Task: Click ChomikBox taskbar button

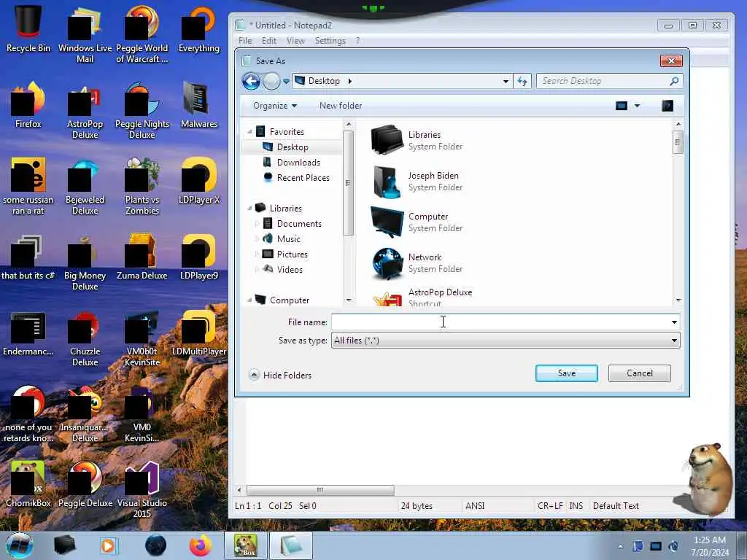Action: 245,545
